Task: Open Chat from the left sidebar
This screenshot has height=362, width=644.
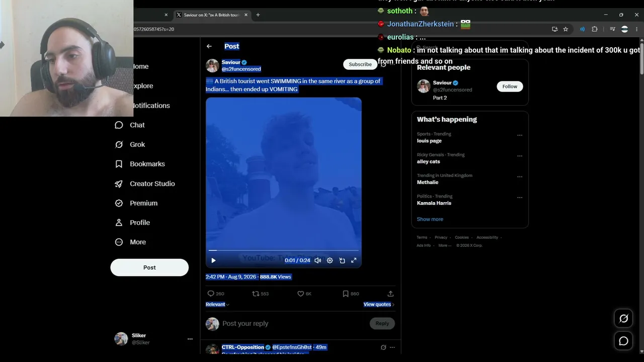Action: (x=130, y=125)
